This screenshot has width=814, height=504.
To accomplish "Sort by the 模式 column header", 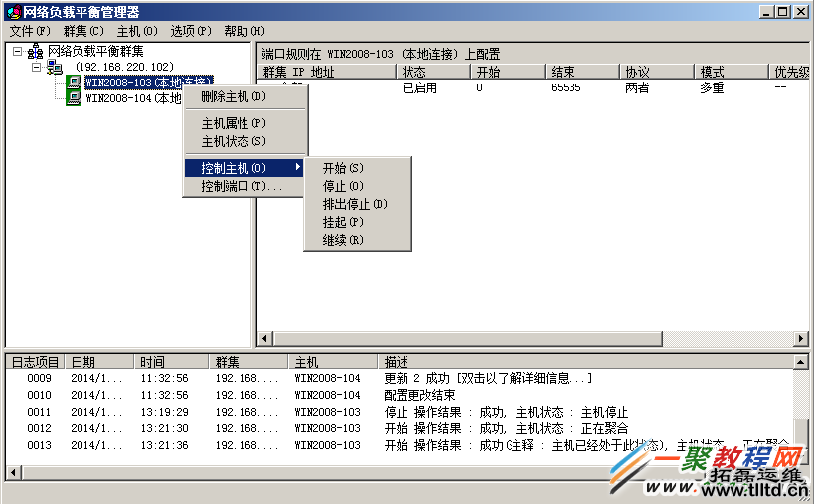I will point(731,72).
